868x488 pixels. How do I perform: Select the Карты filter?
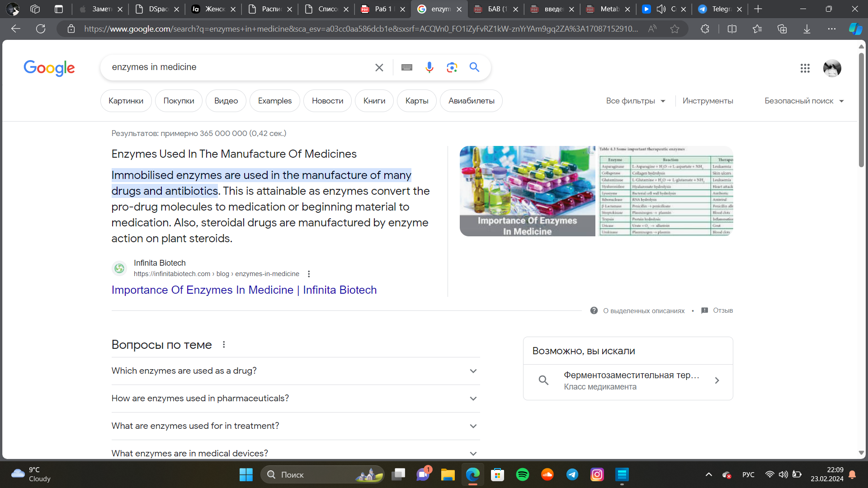(417, 101)
